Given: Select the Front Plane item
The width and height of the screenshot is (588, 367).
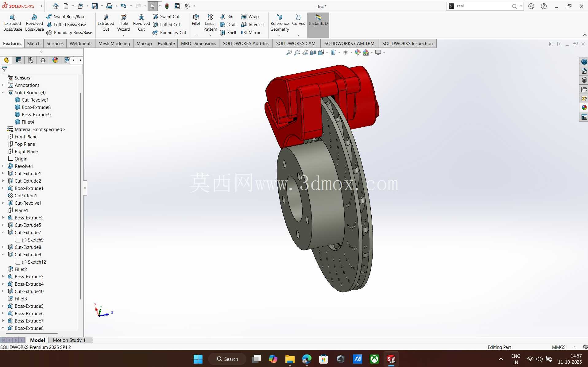Looking at the screenshot, I should (26, 137).
